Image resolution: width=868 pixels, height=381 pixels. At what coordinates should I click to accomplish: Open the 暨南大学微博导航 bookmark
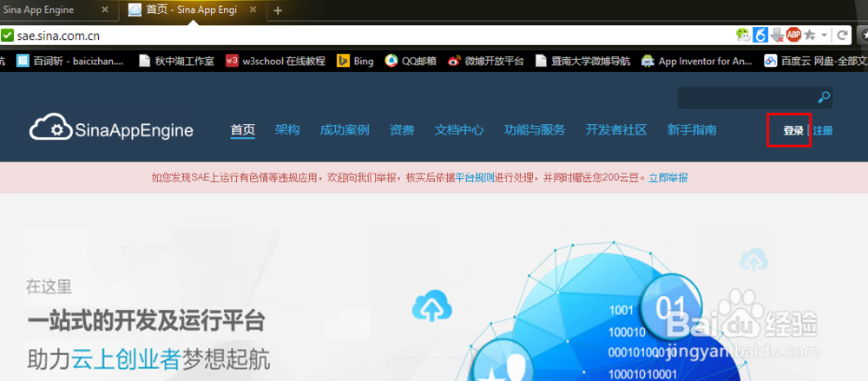point(582,61)
